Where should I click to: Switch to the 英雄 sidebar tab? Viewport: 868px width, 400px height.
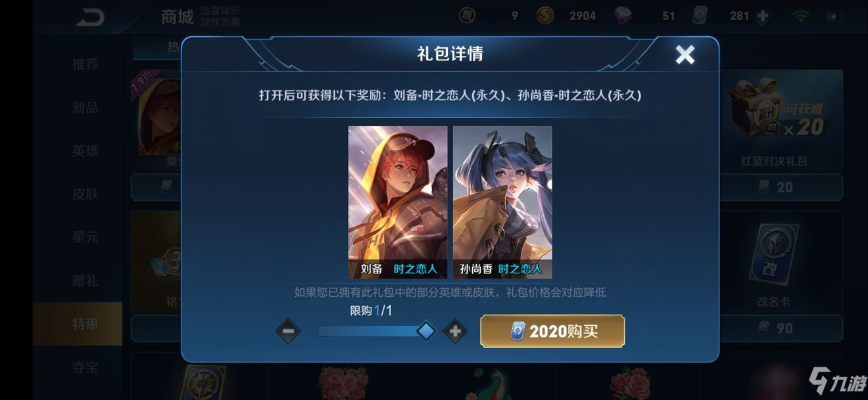tap(85, 150)
